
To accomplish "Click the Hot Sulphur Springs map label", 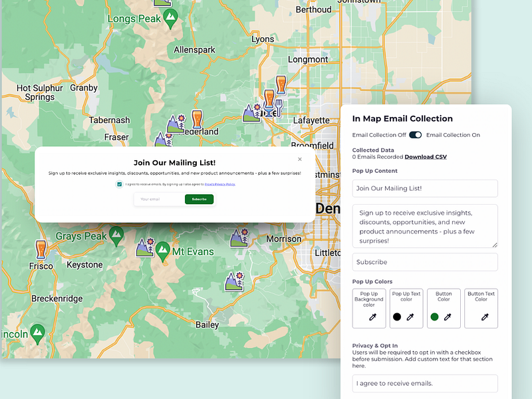I will tap(40, 92).
